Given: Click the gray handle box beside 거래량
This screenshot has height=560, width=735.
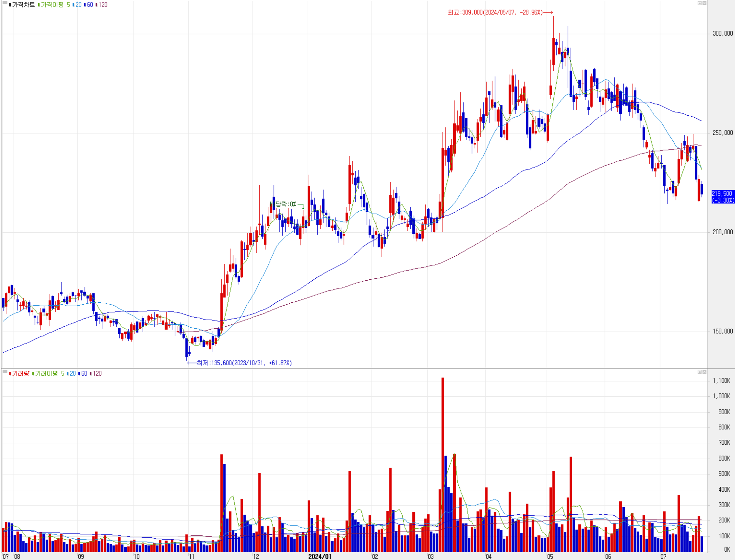Looking at the screenshot, I should [x=5, y=371].
